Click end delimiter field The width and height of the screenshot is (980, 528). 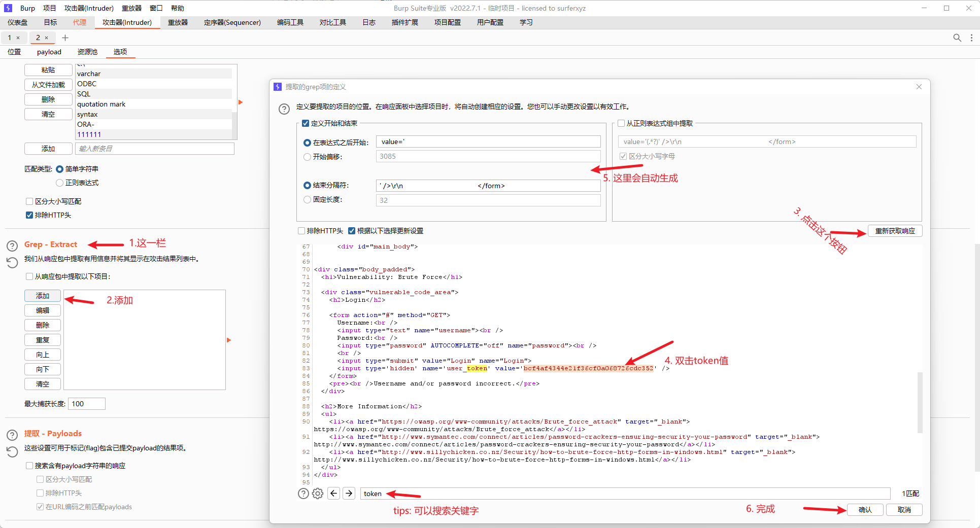click(488, 186)
